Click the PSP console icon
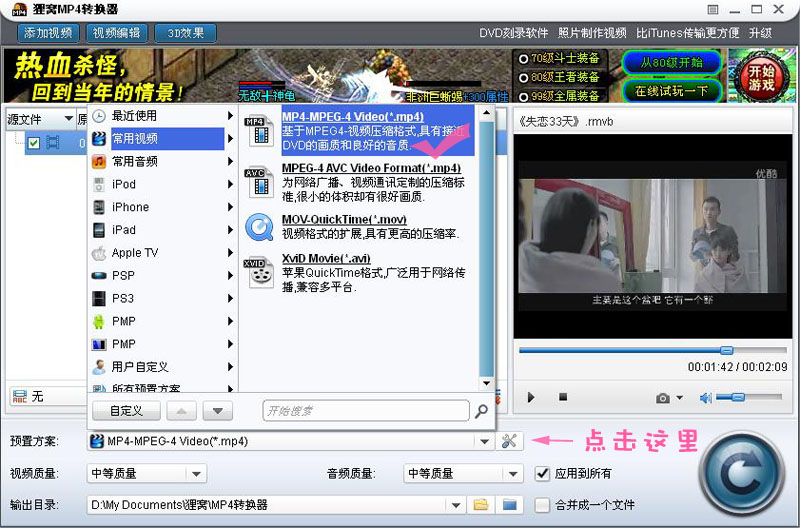 tap(99, 276)
